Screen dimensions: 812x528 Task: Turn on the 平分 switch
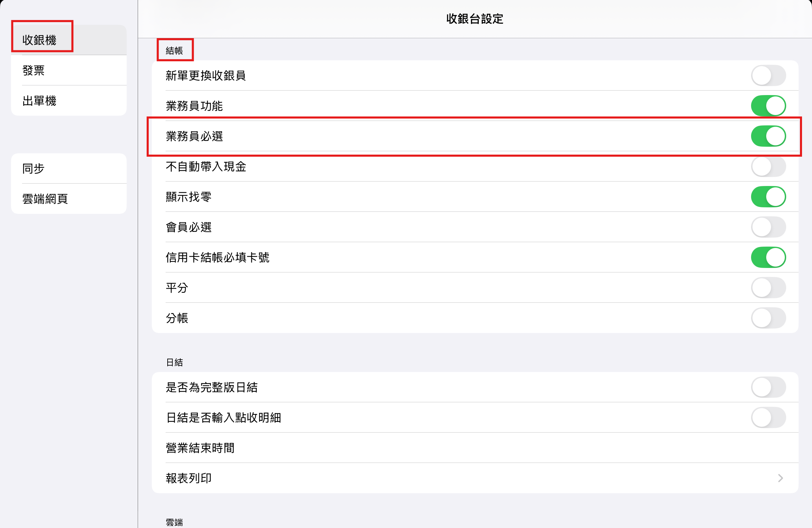click(768, 288)
